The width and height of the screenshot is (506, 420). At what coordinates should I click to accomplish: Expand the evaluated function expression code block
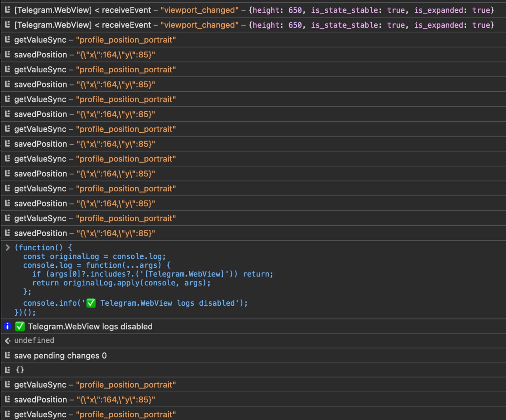pos(8,247)
